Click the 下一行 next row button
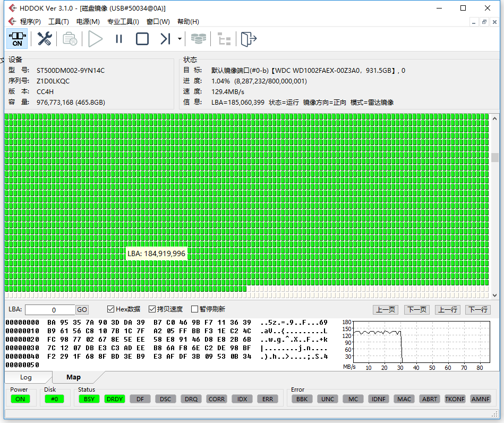Viewport: 504px width, 423px height. [479, 310]
